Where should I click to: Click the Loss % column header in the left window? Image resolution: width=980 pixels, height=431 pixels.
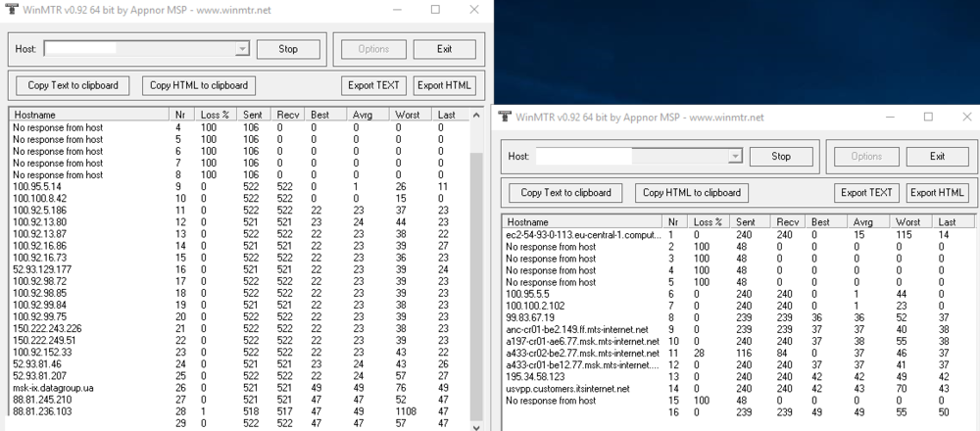(x=218, y=115)
